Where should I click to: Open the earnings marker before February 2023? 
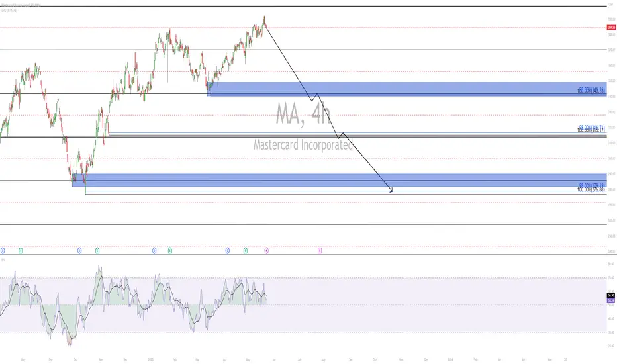pyautogui.click(x=170, y=250)
